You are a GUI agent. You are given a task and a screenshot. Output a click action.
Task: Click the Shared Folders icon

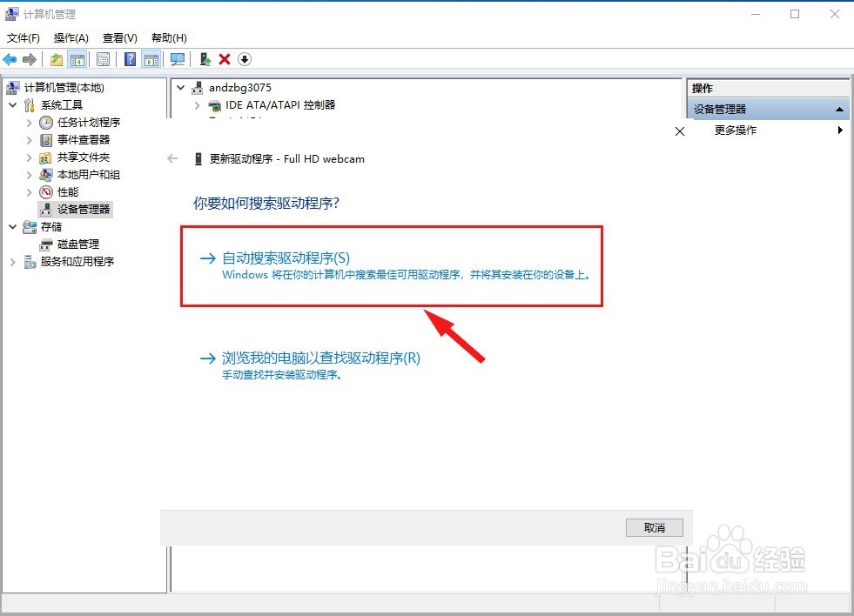tap(46, 157)
